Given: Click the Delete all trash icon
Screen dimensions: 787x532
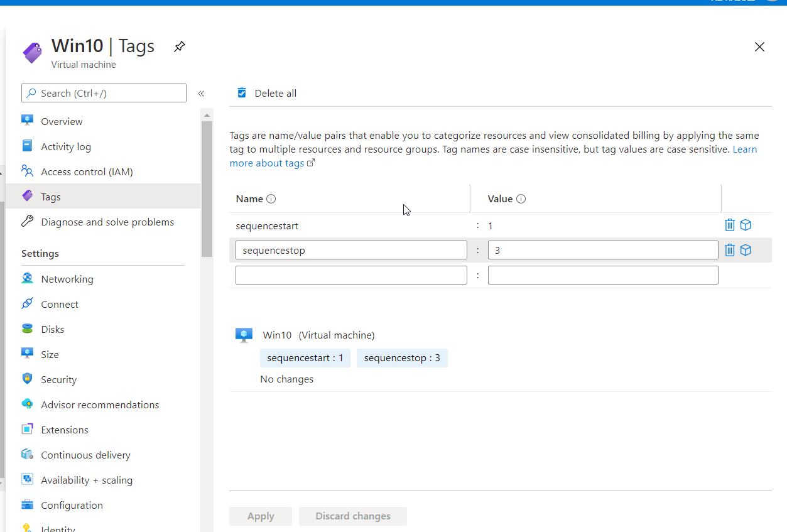Looking at the screenshot, I should (242, 93).
